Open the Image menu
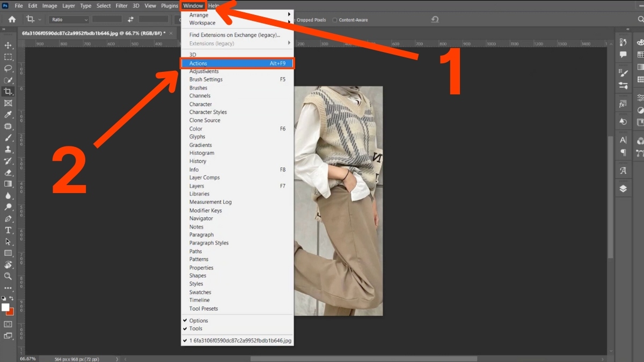 (50, 6)
